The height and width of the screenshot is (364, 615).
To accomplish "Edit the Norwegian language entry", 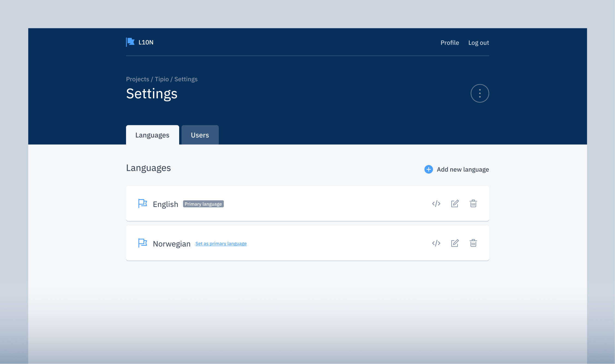I will [455, 243].
